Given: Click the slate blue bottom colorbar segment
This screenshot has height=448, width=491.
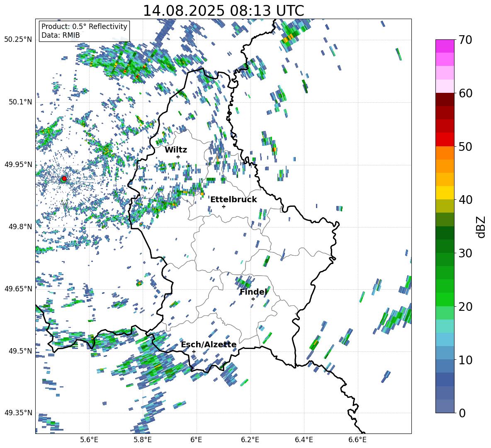Looking at the screenshot, I should (445, 406).
